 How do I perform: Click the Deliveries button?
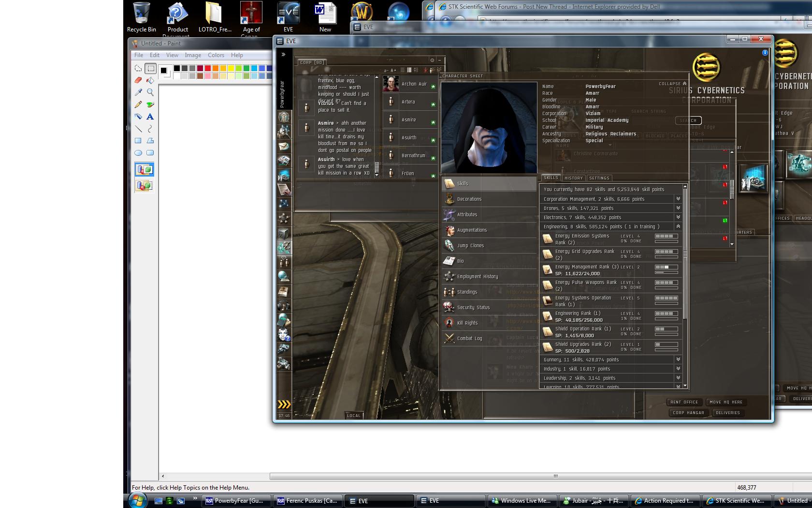tap(728, 413)
